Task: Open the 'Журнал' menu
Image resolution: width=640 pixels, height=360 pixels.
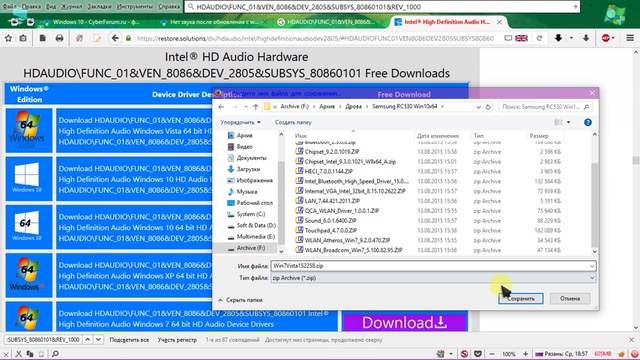Action: 71,7
